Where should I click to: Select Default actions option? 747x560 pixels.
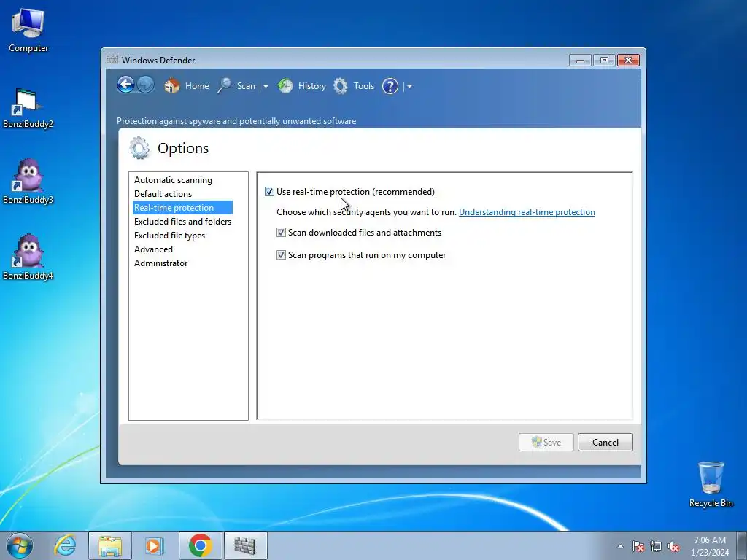(x=163, y=194)
